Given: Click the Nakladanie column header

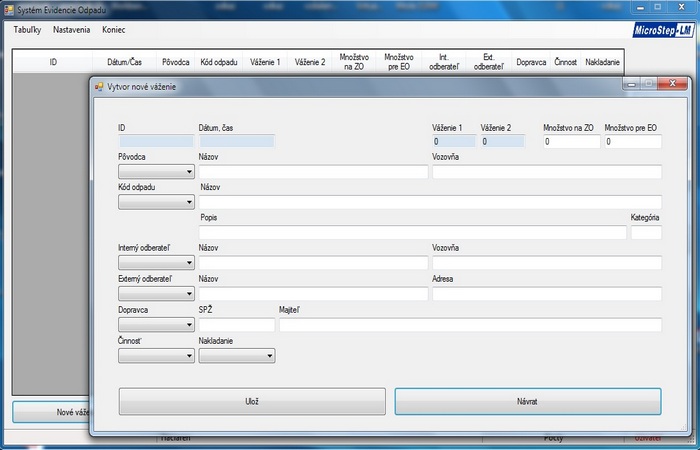Looking at the screenshot, I should coord(602,62).
